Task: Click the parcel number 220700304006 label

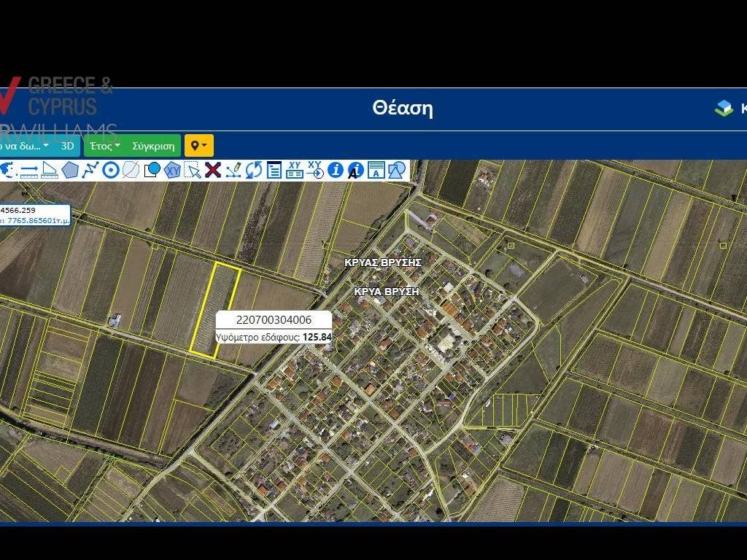Action: pyautogui.click(x=274, y=319)
